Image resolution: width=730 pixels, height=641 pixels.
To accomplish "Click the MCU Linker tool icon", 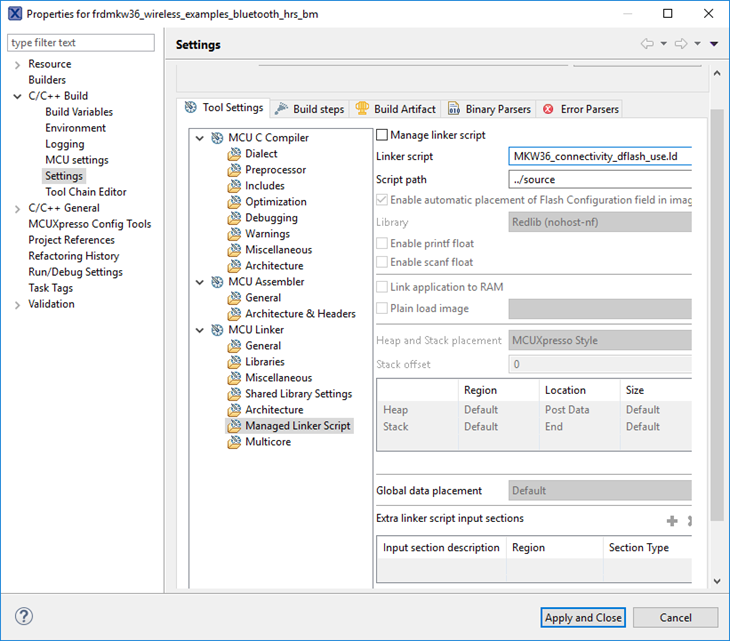I will coord(218,330).
